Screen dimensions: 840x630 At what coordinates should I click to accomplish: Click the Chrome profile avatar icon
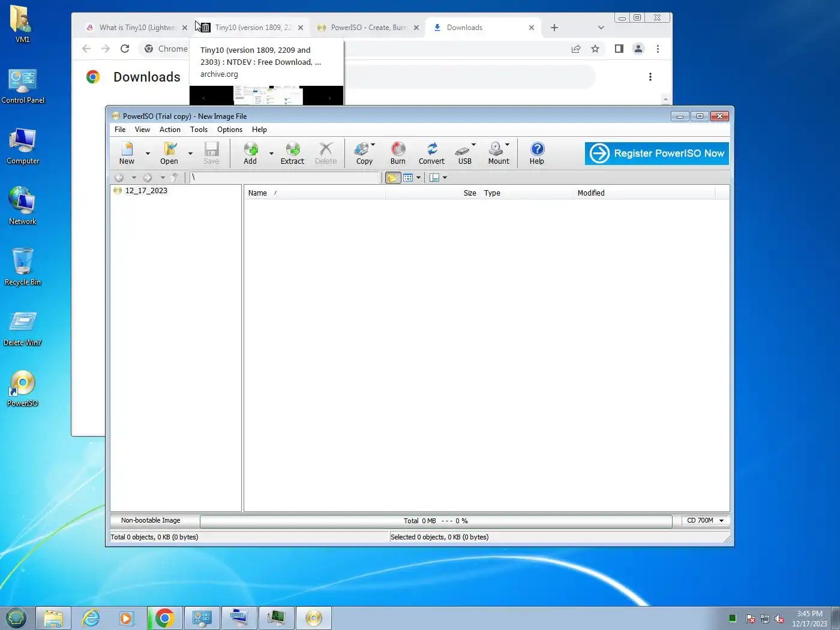coord(638,49)
